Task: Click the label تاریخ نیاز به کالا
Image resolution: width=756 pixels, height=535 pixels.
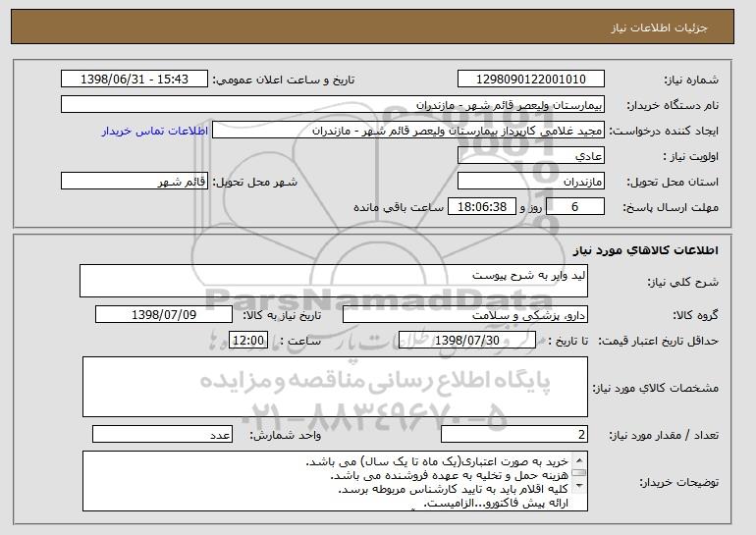Action: [282, 315]
